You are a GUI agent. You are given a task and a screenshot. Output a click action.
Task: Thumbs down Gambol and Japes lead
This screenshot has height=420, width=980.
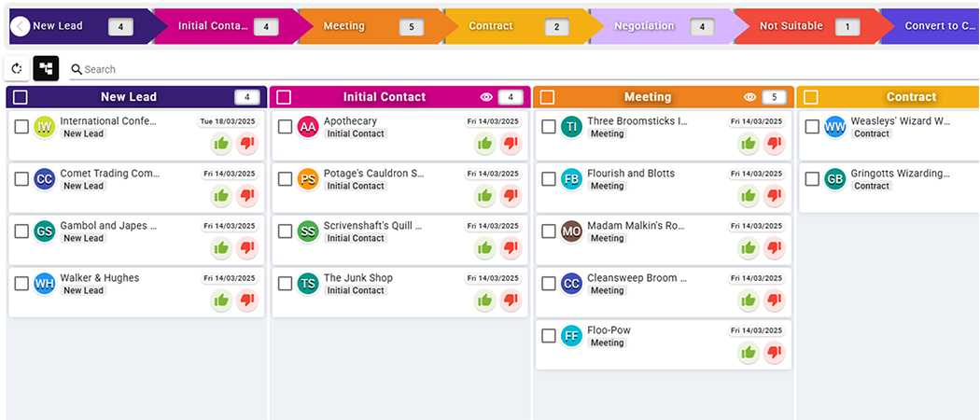point(247,249)
